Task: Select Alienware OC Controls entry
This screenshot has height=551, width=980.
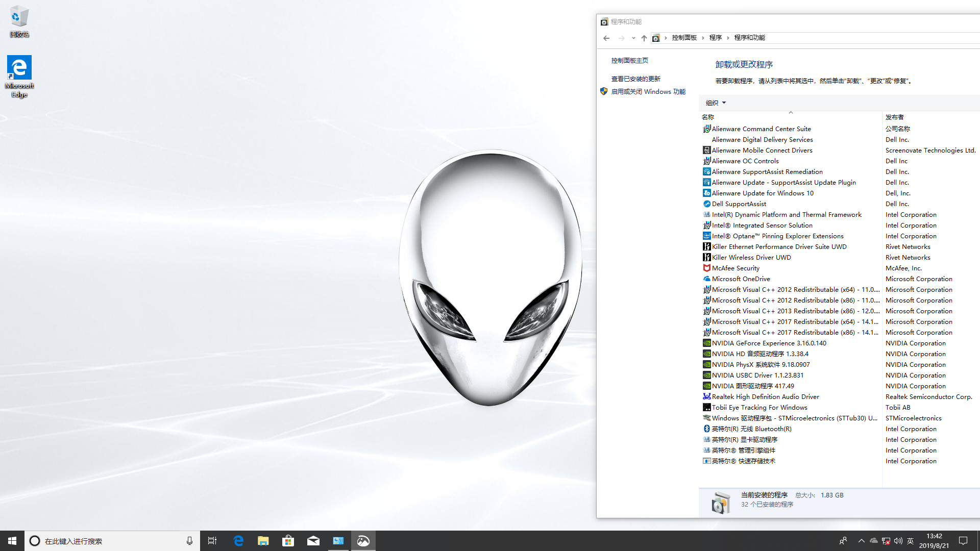Action: pyautogui.click(x=745, y=161)
